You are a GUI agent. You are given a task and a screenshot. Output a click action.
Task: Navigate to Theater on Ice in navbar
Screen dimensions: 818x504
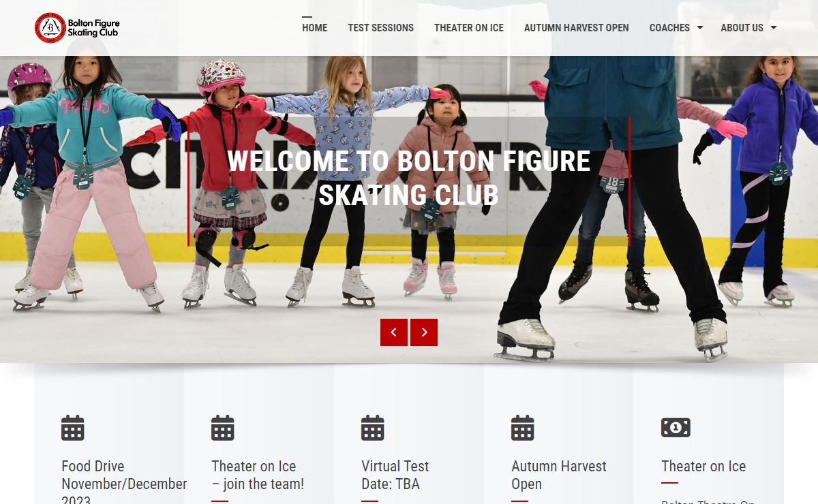[469, 28]
